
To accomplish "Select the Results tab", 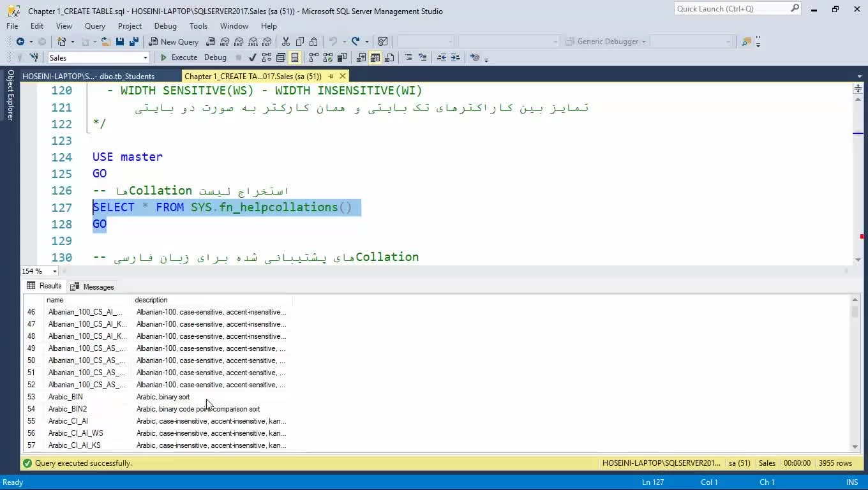I will coord(44,286).
